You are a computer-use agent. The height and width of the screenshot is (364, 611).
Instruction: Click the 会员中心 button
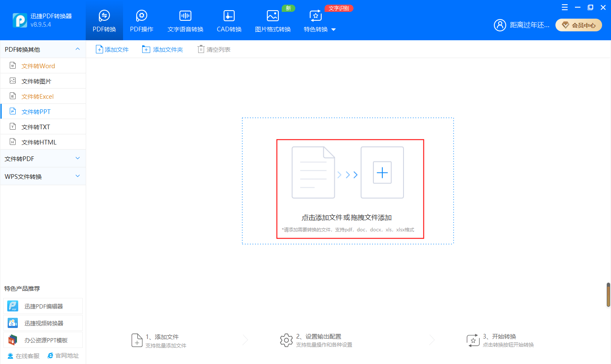pos(579,25)
